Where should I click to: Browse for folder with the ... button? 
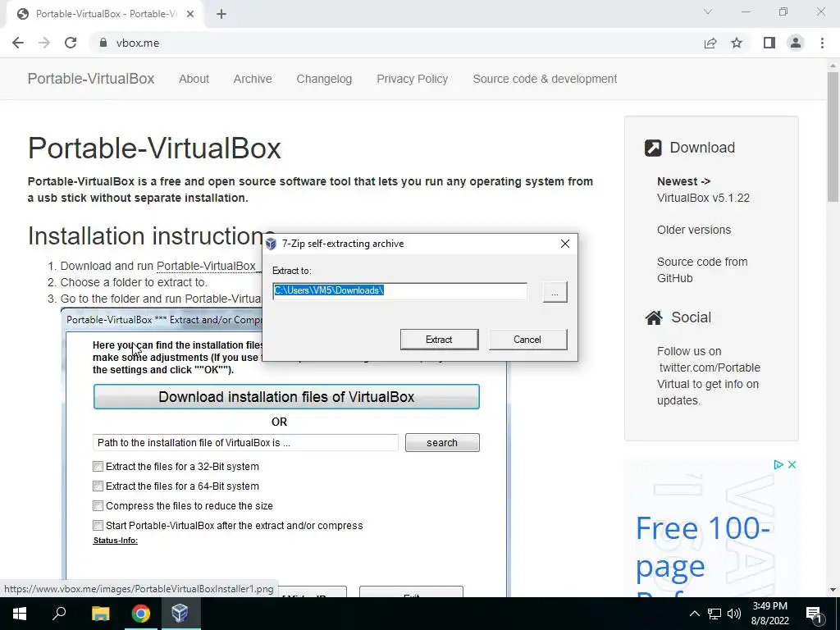click(555, 292)
